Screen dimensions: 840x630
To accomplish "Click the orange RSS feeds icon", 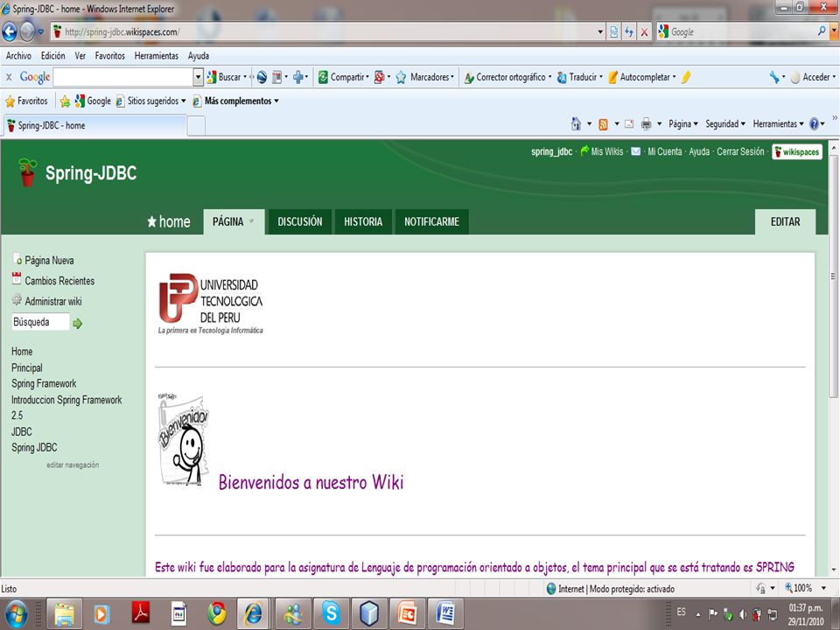I will 603,124.
